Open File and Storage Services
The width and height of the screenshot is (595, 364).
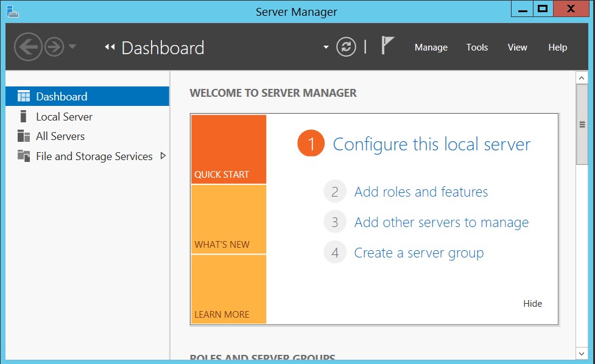[87, 156]
